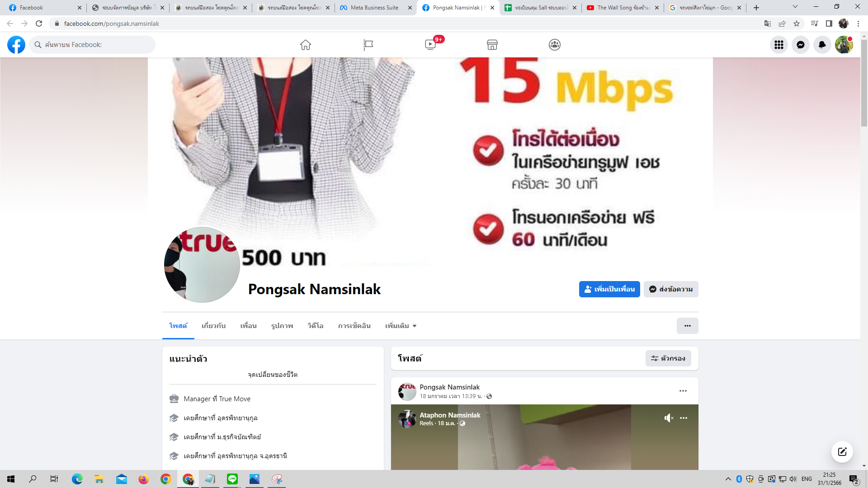
Task: Open Watch videos icon
Action: coord(430,45)
